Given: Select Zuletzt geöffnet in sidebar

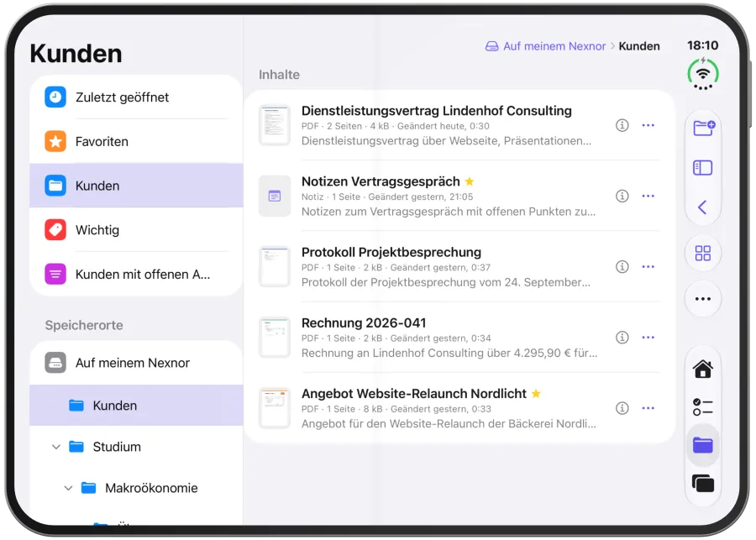Looking at the screenshot, I should click(136, 97).
